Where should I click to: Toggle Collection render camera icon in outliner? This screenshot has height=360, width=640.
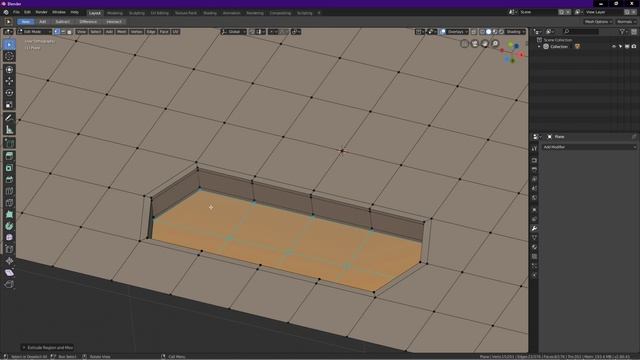click(634, 47)
